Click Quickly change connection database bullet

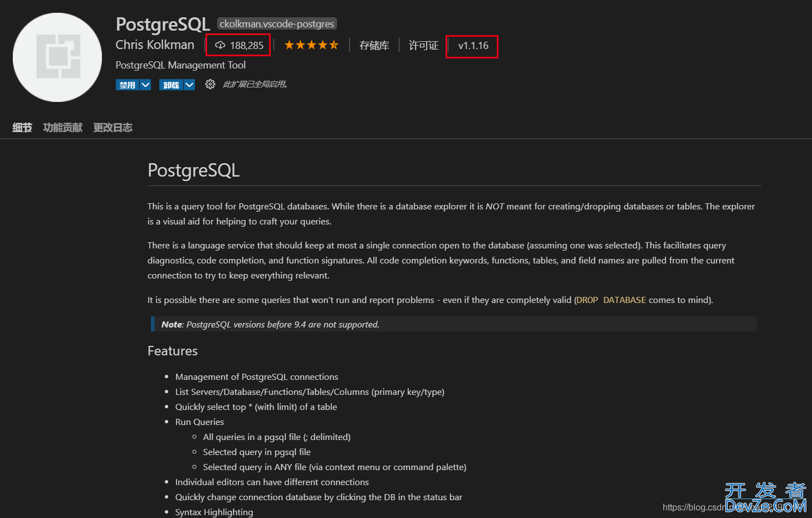(x=319, y=497)
